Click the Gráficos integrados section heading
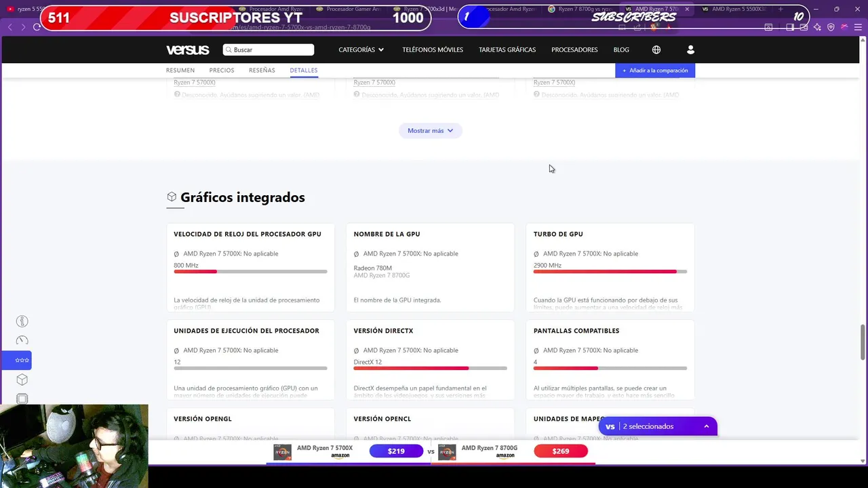 coord(243,197)
